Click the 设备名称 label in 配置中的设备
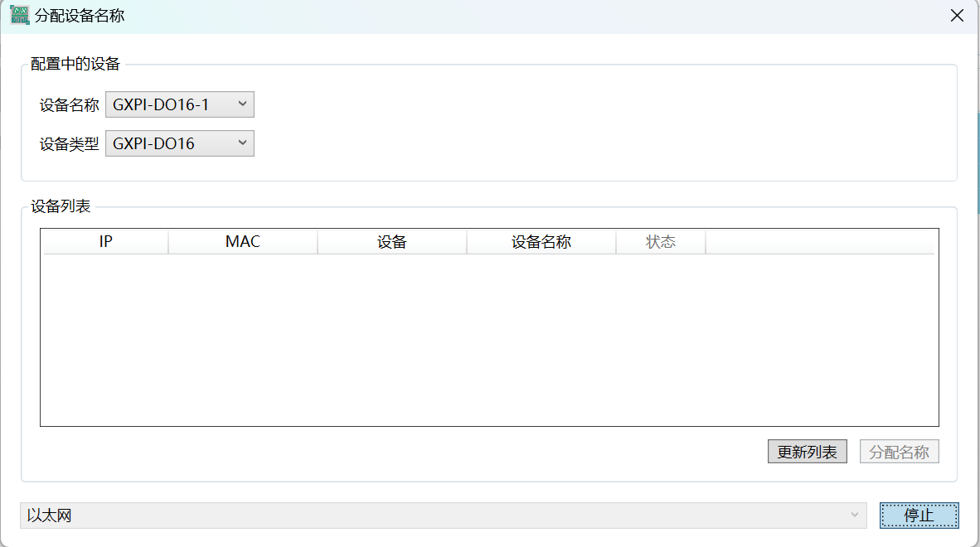This screenshot has height=547, width=980. (70, 105)
